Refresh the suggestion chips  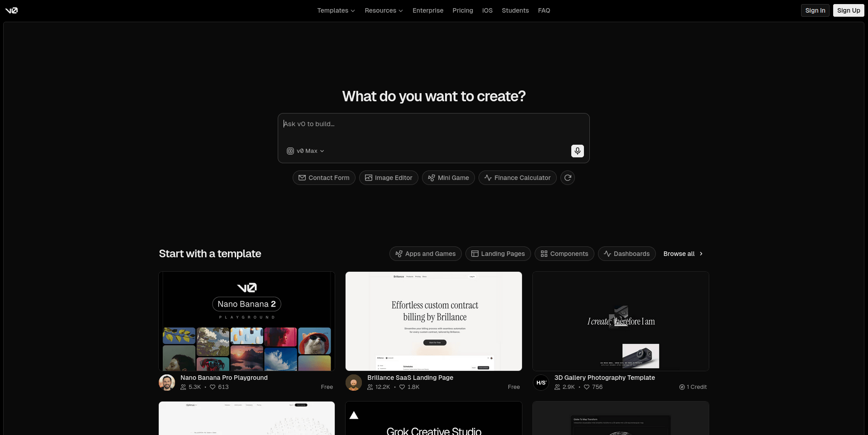pos(568,178)
